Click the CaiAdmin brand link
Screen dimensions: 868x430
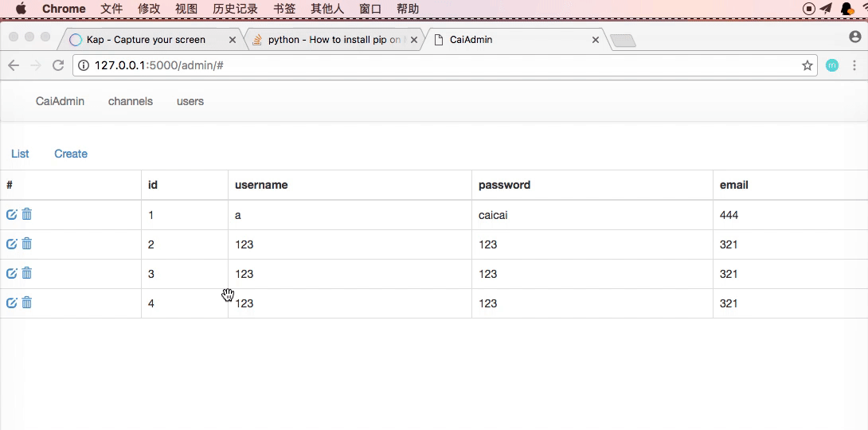(60, 101)
